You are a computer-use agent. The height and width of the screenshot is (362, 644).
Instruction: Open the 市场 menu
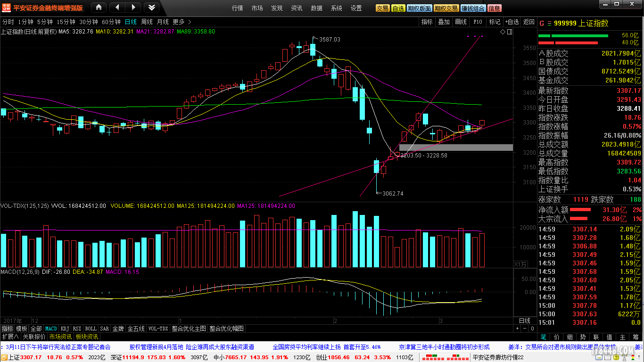click(257, 8)
